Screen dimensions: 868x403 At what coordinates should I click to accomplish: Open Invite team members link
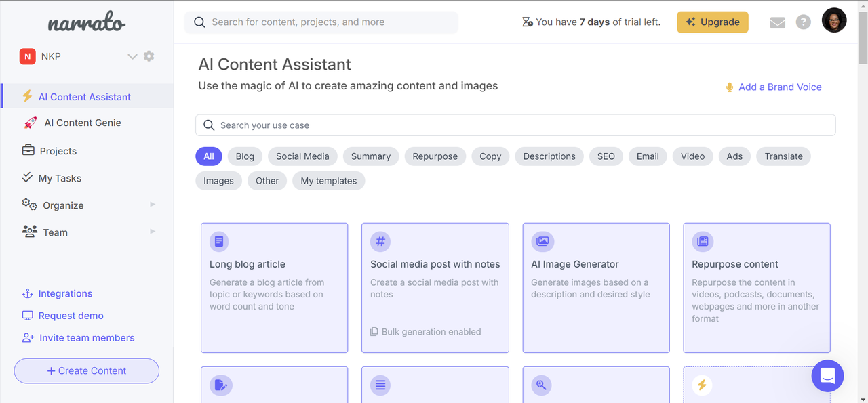coord(87,337)
